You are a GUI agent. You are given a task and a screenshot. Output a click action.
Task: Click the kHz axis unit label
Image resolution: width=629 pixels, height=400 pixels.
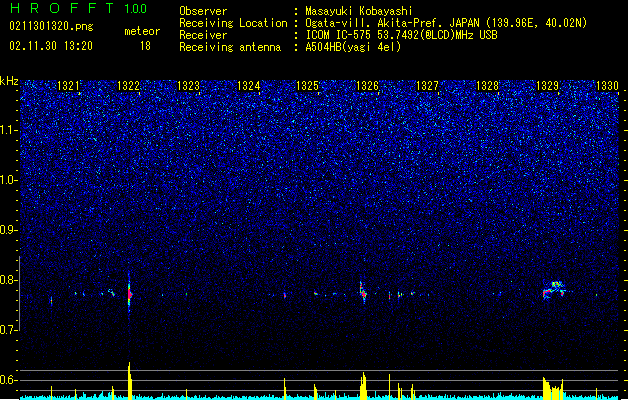coord(9,81)
